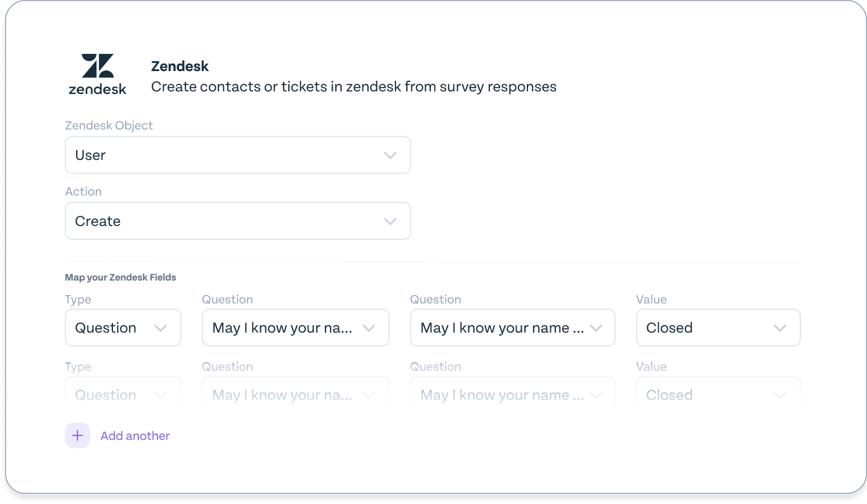Click chevron in first row wide question dropdown
The height and width of the screenshot is (504, 867).
(x=595, y=328)
